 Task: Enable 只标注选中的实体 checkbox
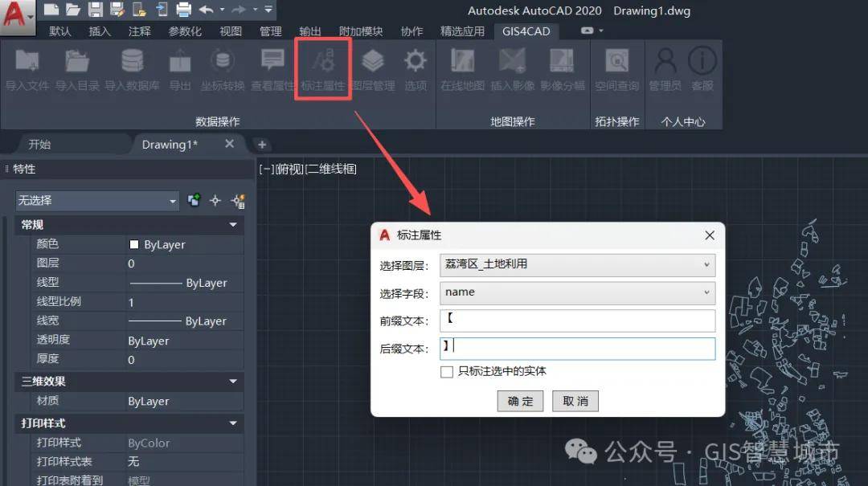(447, 371)
